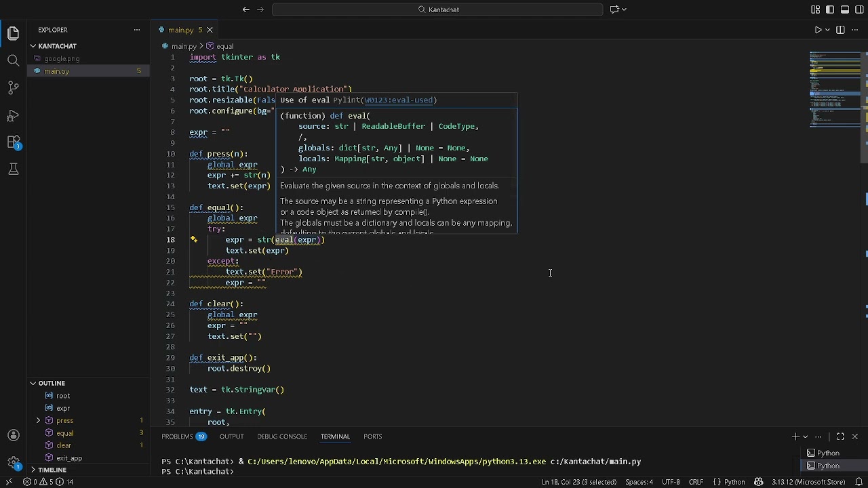
Task: Open the Search view in activity bar
Action: (x=13, y=61)
